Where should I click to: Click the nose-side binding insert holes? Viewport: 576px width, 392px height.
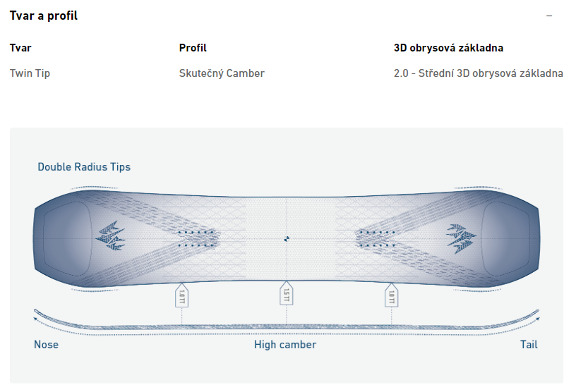point(196,238)
